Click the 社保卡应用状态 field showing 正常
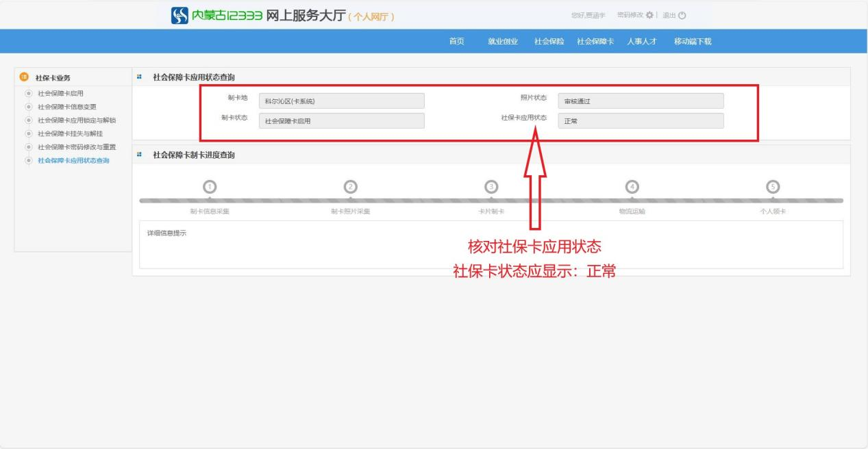Image resolution: width=868 pixels, height=449 pixels. pos(641,121)
